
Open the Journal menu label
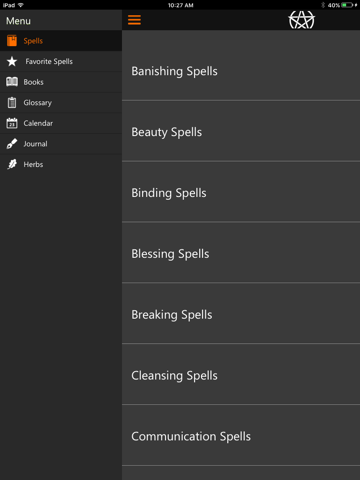pos(35,144)
